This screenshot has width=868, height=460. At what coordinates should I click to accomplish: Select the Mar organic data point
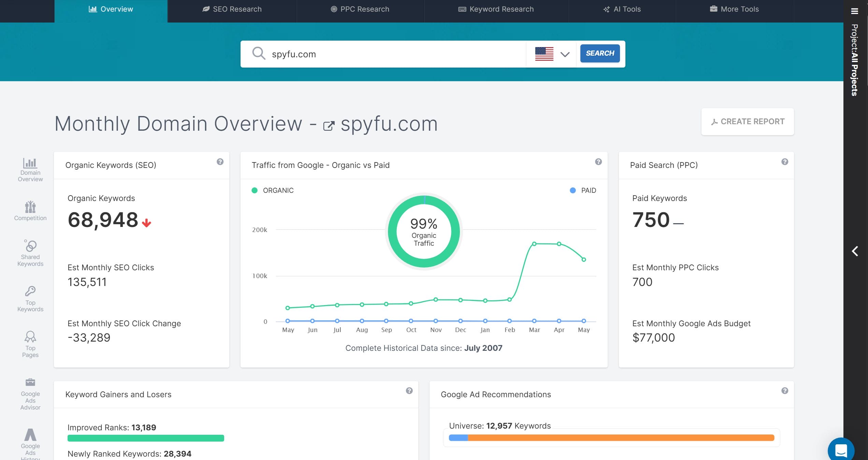tap(534, 244)
